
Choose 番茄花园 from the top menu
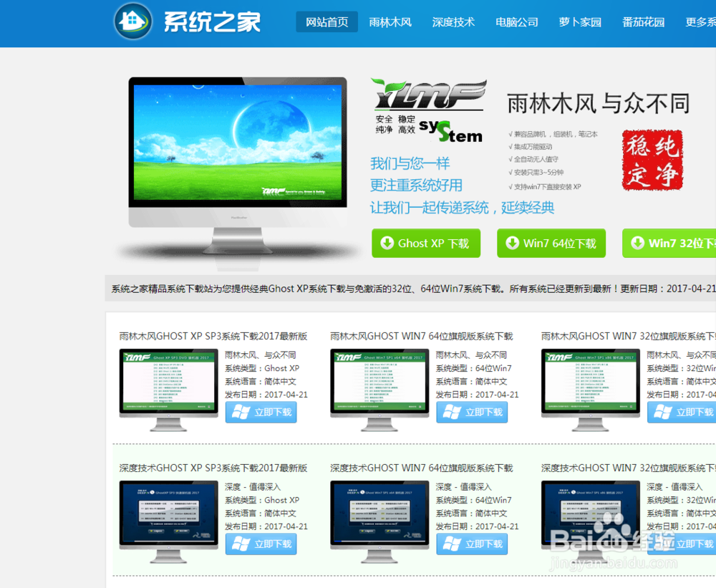pos(643,22)
